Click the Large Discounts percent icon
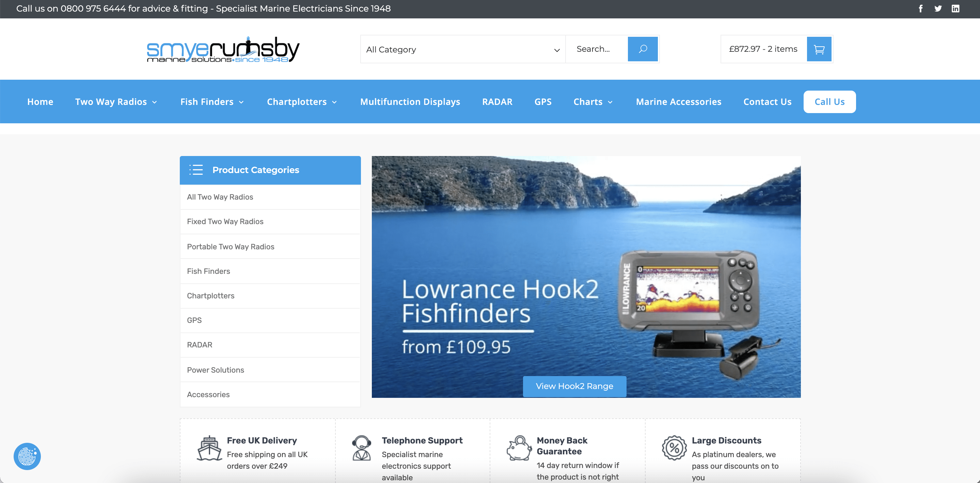Viewport: 980px width, 483px height. tap(674, 448)
